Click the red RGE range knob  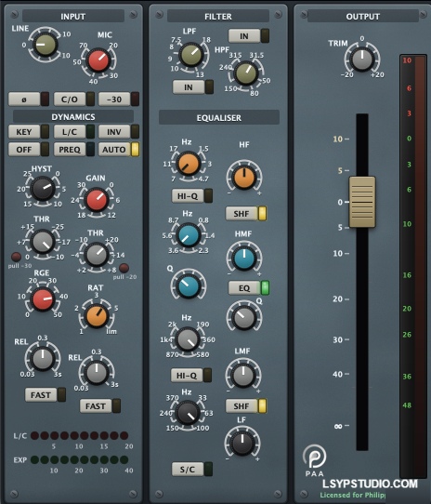tap(43, 299)
